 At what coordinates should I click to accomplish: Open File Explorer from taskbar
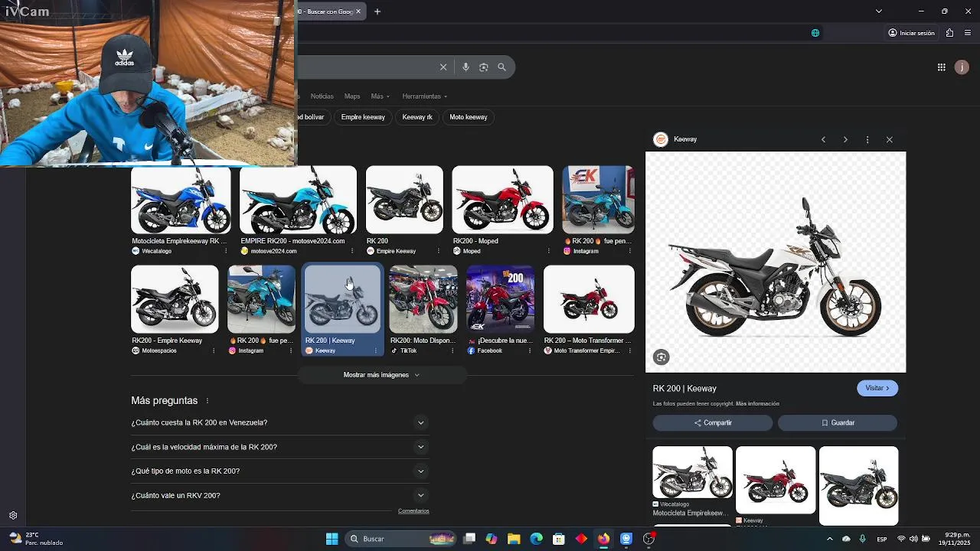tap(514, 539)
